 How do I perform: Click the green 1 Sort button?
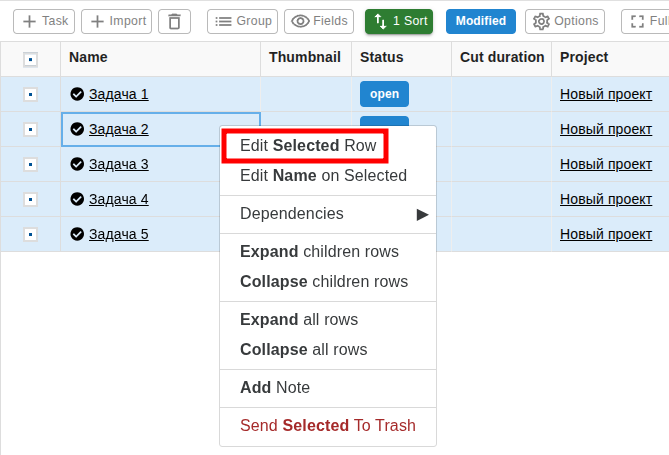[399, 21]
